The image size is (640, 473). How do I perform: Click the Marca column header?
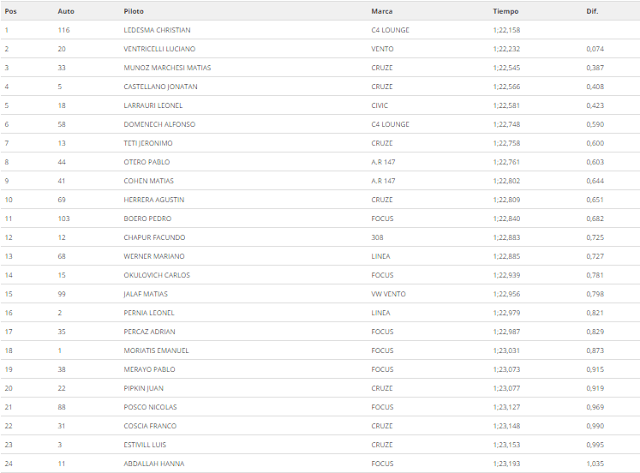(382, 11)
